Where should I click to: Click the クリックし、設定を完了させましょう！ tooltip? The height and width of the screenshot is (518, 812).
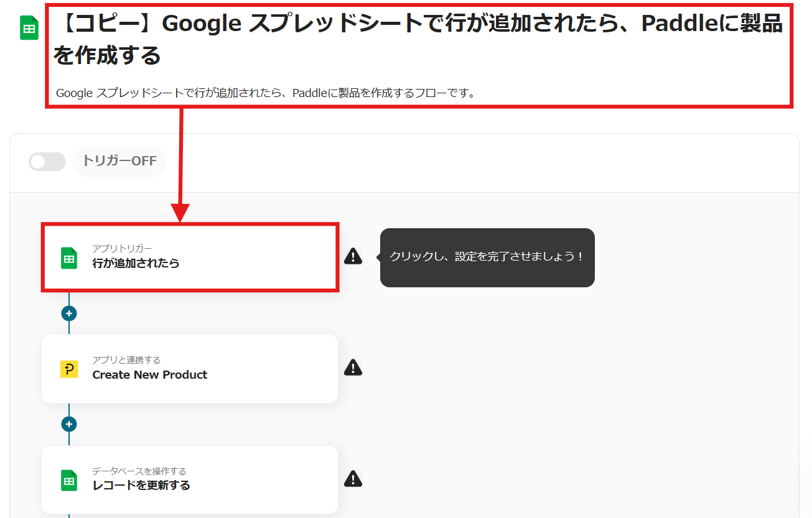pyautogui.click(x=487, y=257)
